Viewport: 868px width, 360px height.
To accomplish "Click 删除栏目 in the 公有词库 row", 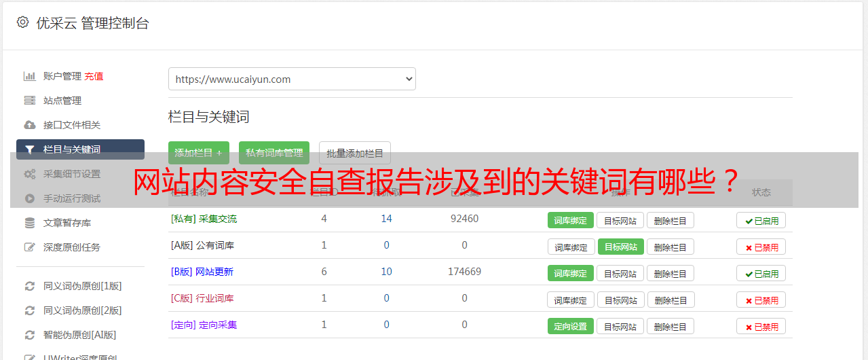I will [671, 247].
